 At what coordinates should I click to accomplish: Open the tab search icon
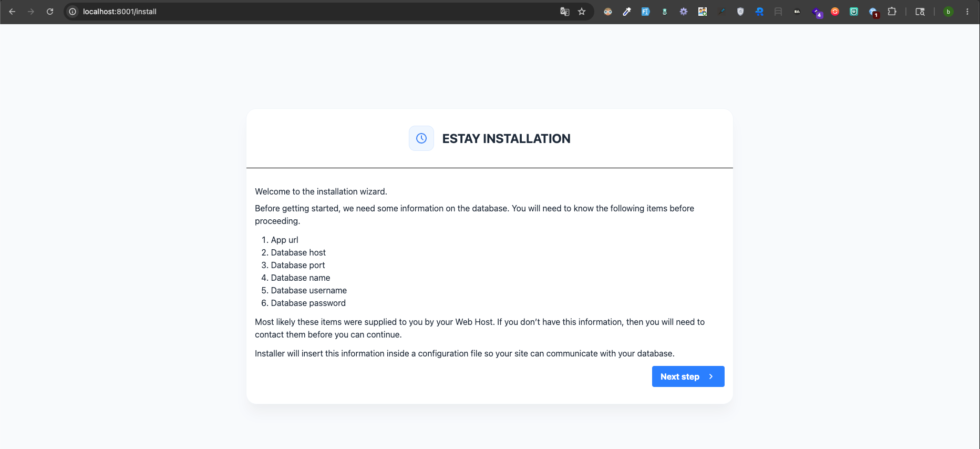[920, 12]
